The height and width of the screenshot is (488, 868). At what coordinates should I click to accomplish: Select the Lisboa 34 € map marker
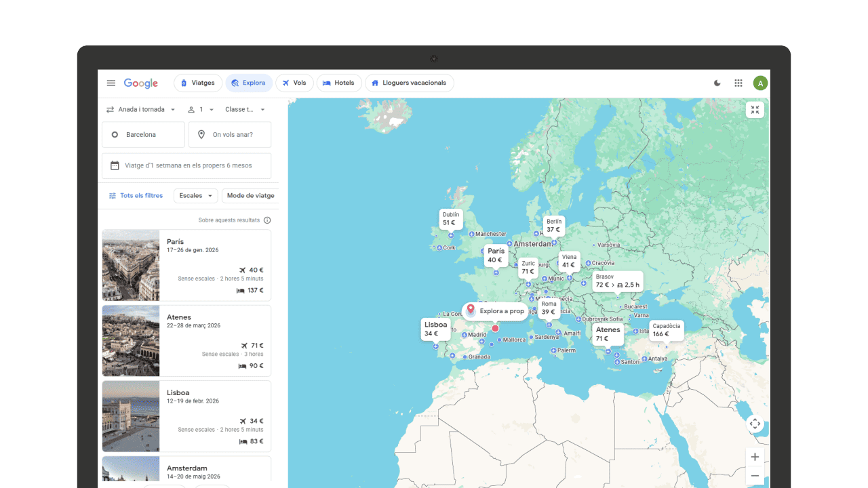tap(435, 329)
